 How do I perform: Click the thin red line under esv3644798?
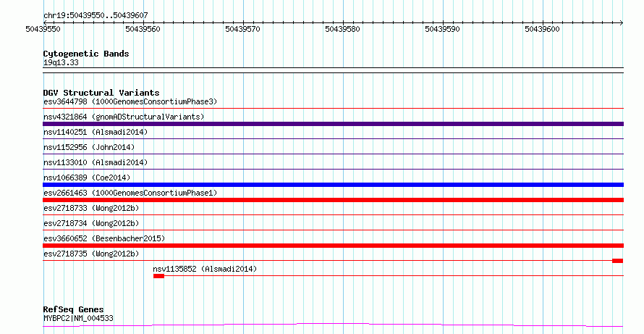pos(333,108)
